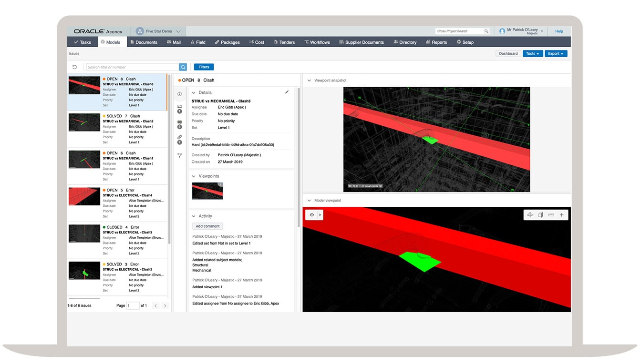Select the CLOSED 4 Error issue
The width and height of the screenshot is (641, 364).
pos(117,240)
